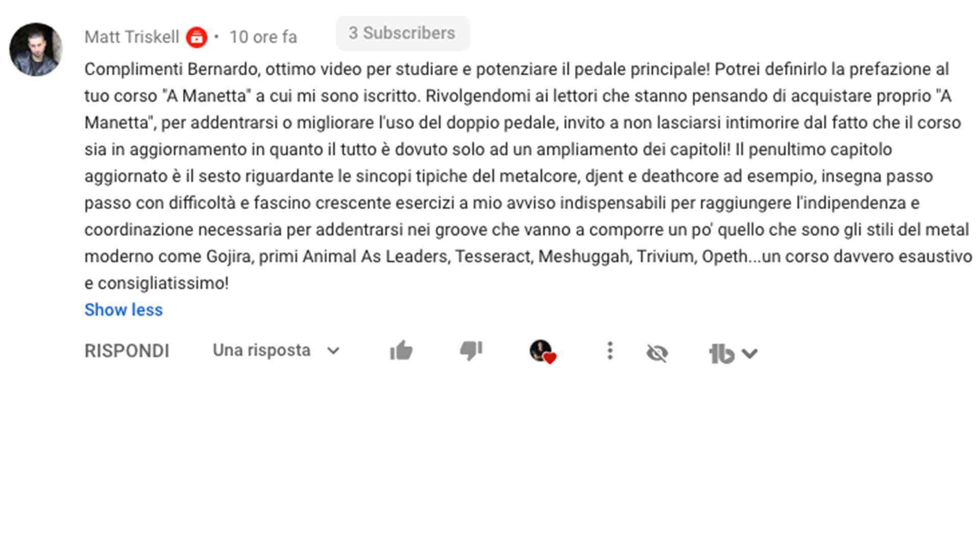Screen dimensions: 980x551
Task: Expand the TubeBuddy dropdown chevron
Action: [749, 353]
